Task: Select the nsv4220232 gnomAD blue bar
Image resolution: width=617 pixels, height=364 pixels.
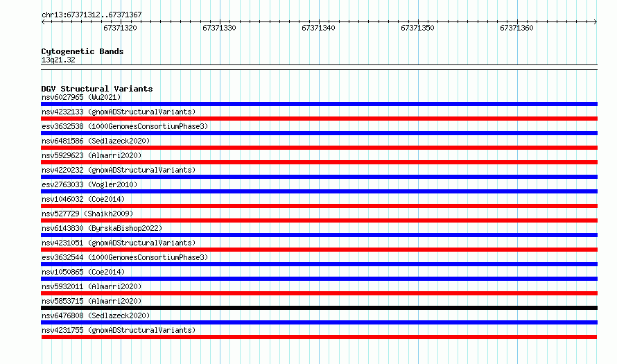Action: tap(319, 177)
